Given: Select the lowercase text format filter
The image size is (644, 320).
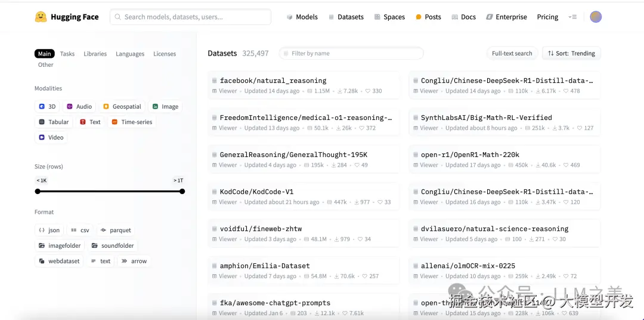Looking at the screenshot, I should tap(101, 261).
